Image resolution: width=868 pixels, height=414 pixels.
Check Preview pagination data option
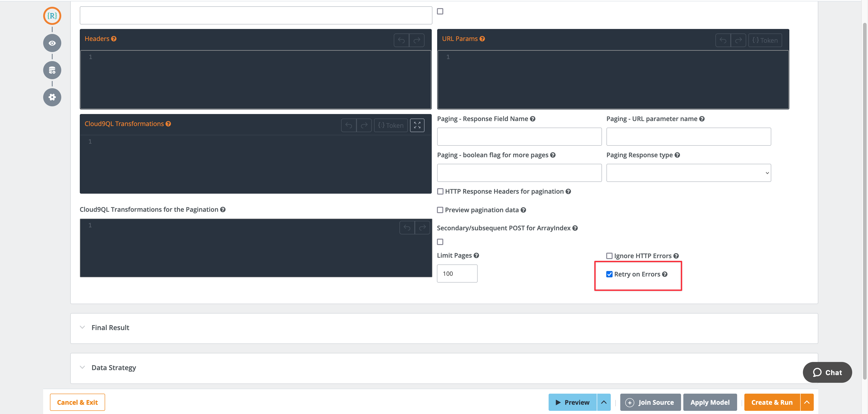[440, 210]
